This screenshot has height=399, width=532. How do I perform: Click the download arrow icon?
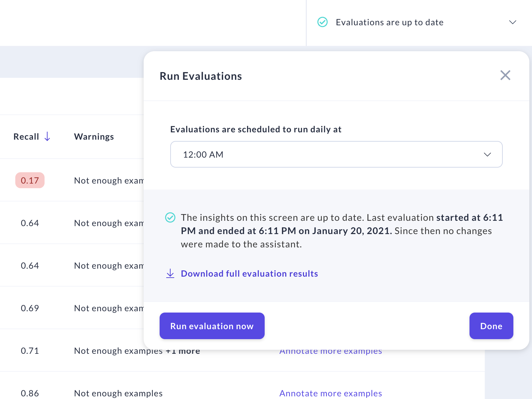[170, 273]
